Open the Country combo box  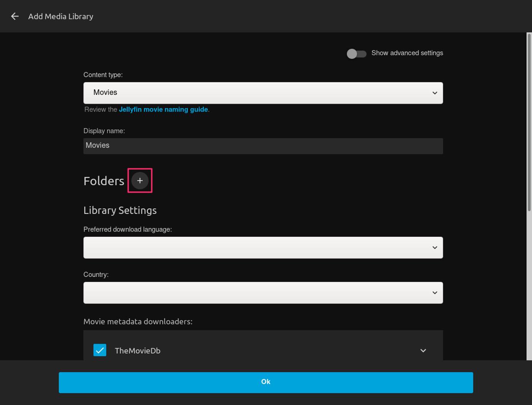click(x=263, y=292)
